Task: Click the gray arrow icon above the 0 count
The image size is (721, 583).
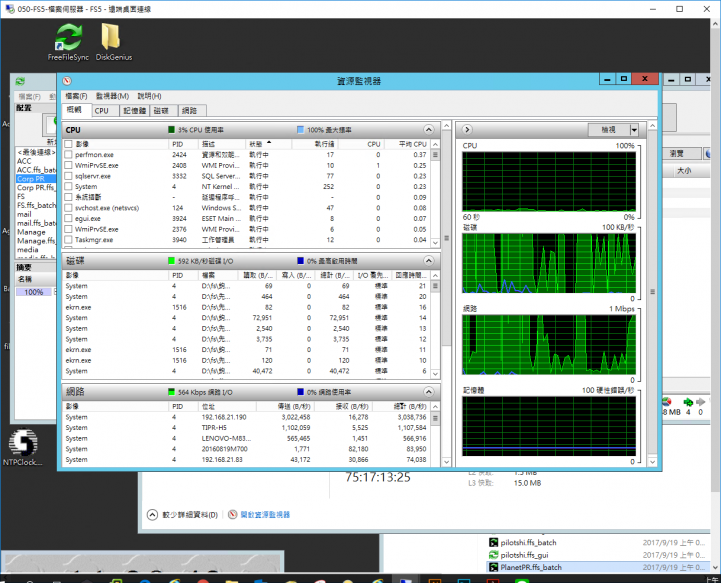Action: (x=700, y=402)
